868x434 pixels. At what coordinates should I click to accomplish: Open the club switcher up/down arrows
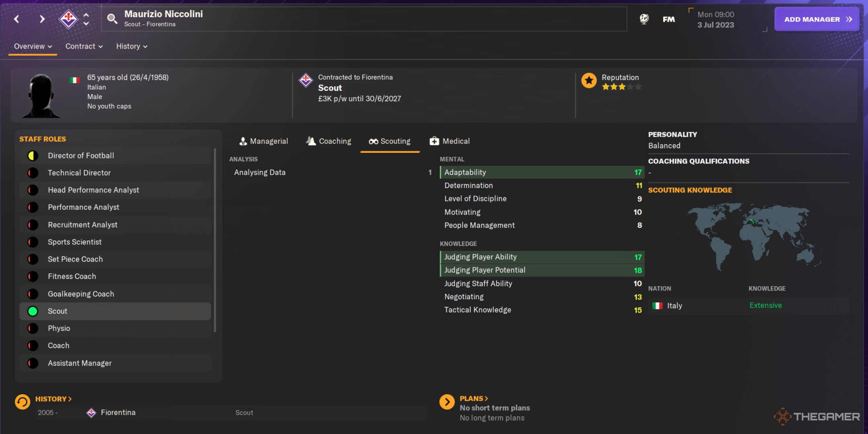pos(86,19)
